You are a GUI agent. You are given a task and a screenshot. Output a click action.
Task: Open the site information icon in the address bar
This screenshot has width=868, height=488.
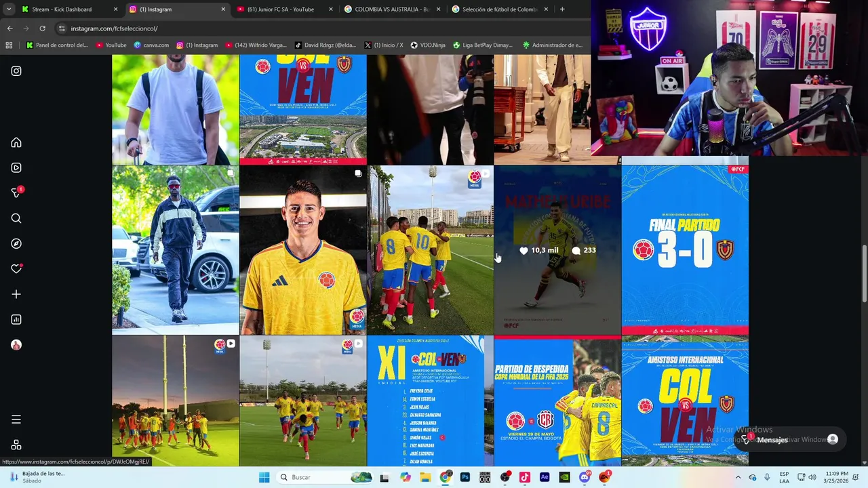pyautogui.click(x=62, y=28)
